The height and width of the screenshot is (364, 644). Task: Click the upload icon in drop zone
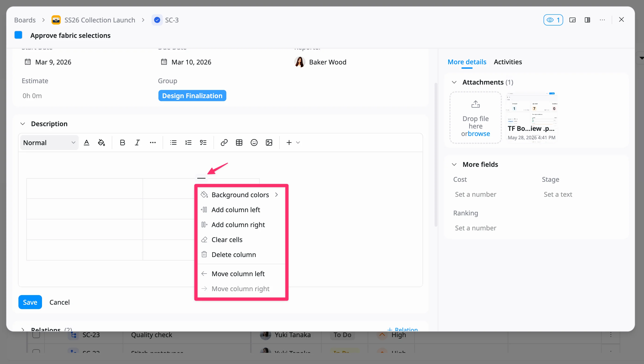476,104
